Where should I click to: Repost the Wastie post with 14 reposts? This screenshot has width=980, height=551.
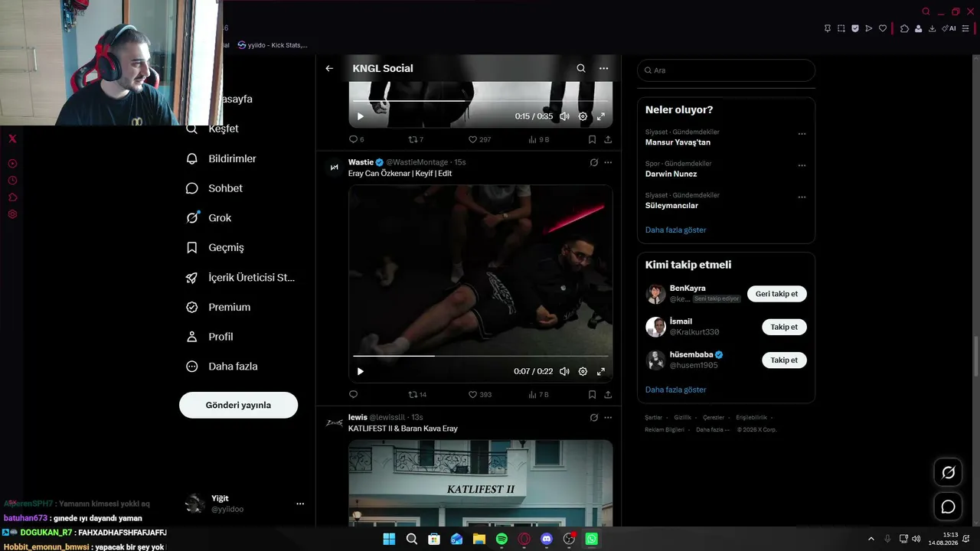tap(417, 395)
